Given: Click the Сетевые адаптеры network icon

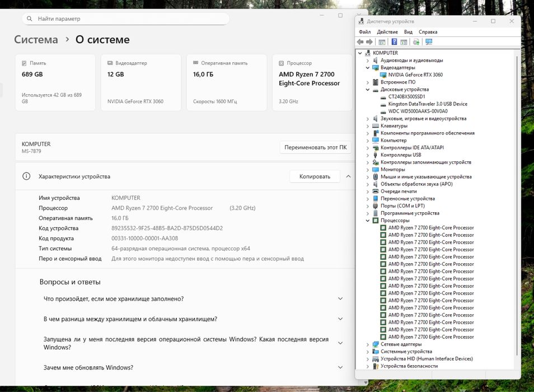Looking at the screenshot, I should [375, 344].
